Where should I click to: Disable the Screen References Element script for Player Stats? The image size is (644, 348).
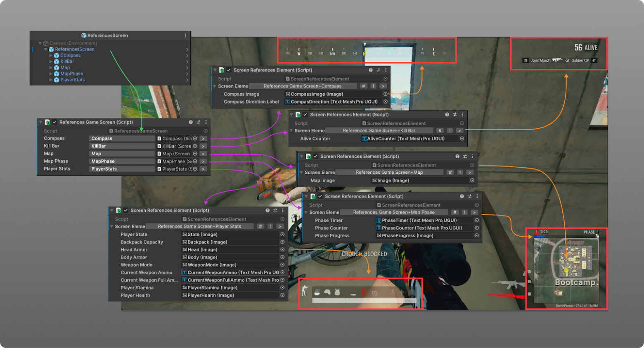click(125, 211)
